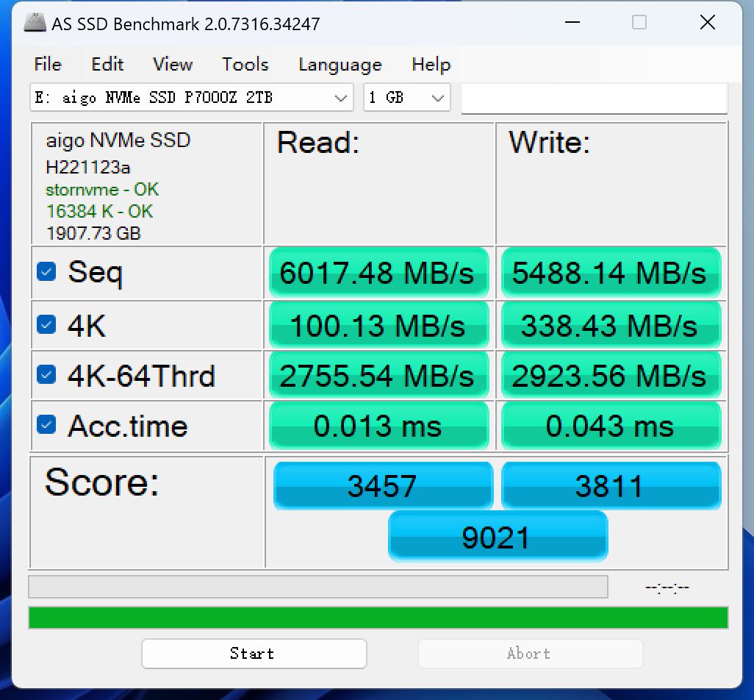Image resolution: width=754 pixels, height=700 pixels.
Task: Uncheck the 4K-64Thrd test checkbox
Action: (46, 374)
